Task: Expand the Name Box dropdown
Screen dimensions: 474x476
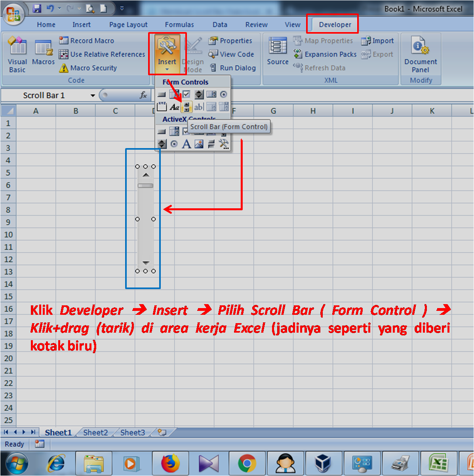Action: (x=93, y=95)
